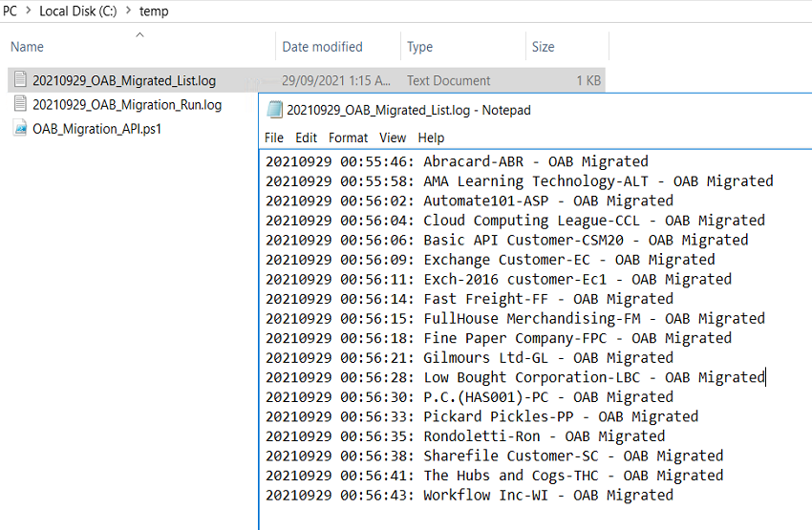This screenshot has width=812, height=530.
Task: Open the Help menu in Notepad
Action: pyautogui.click(x=431, y=138)
